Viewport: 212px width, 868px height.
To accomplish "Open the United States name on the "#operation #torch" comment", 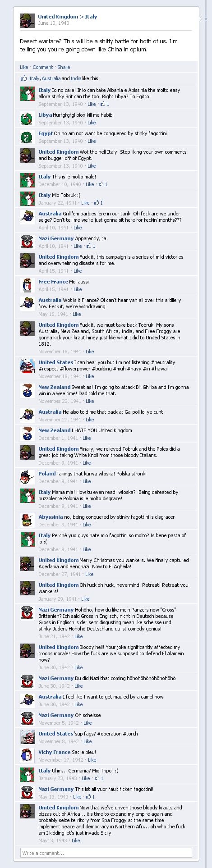I will coord(55,734).
